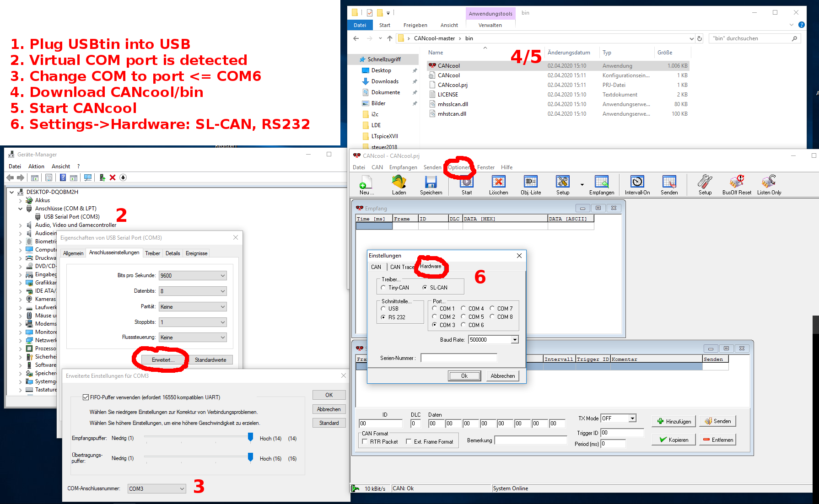
Task: Open the Datenbits dropdown
Action: pyautogui.click(x=193, y=291)
